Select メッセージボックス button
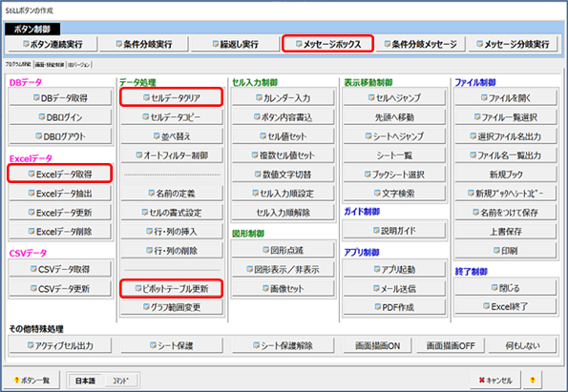This screenshot has width=568, height=392. tap(327, 44)
